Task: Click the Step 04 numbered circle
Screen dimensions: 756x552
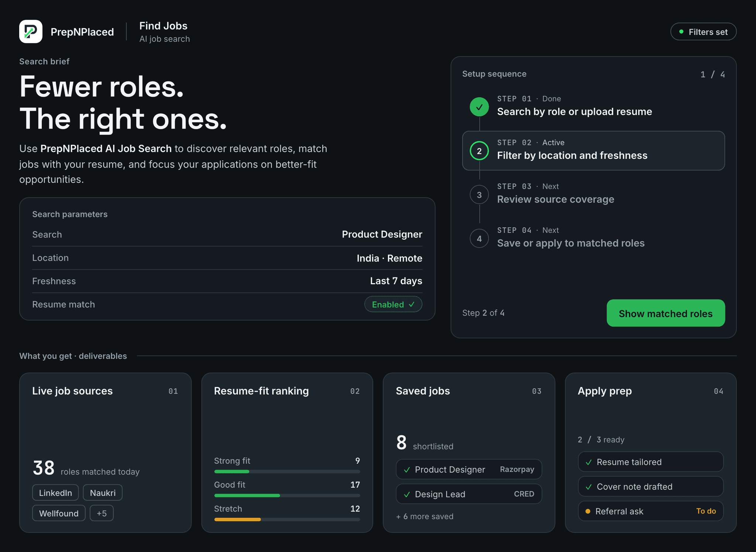Action: [x=479, y=239]
